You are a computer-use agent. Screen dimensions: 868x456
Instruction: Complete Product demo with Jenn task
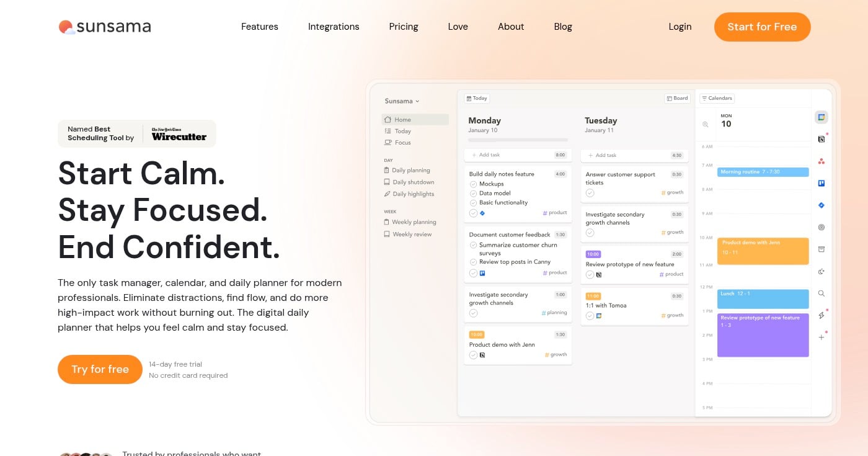point(473,355)
